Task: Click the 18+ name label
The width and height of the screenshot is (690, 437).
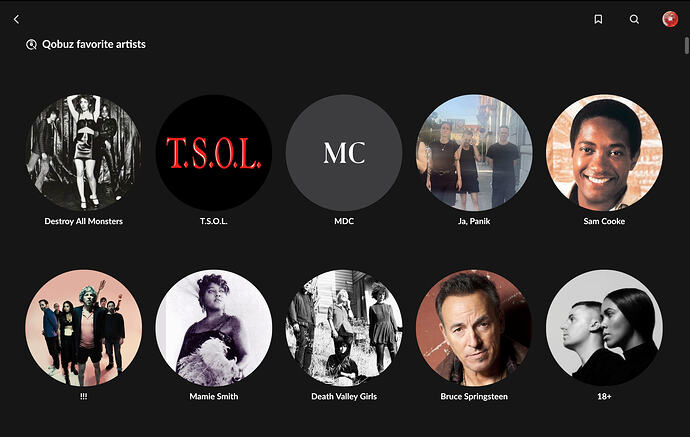Action: pyautogui.click(x=604, y=397)
